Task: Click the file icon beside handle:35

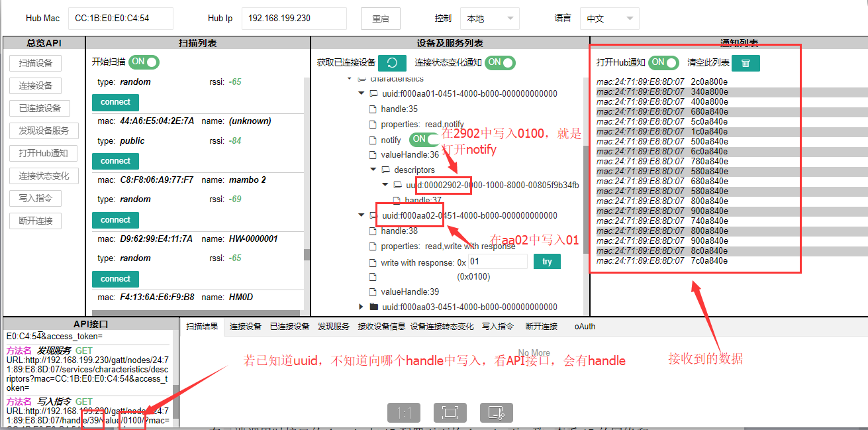Action: 373,109
